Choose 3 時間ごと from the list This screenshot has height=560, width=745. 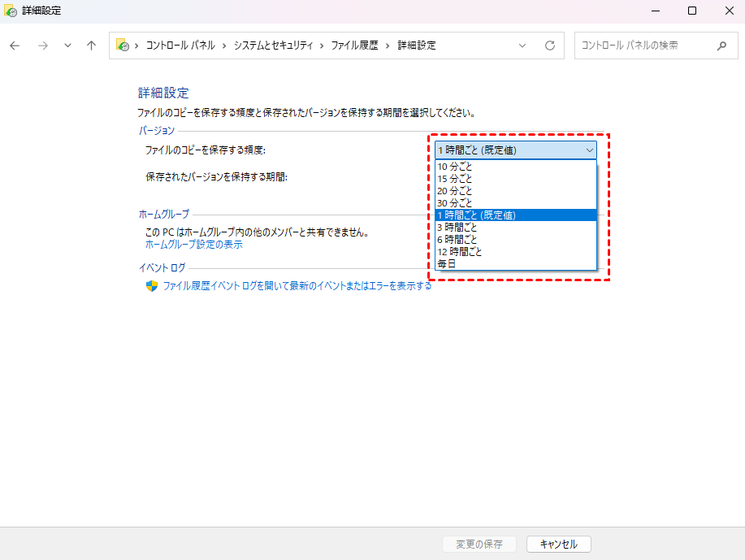click(457, 228)
